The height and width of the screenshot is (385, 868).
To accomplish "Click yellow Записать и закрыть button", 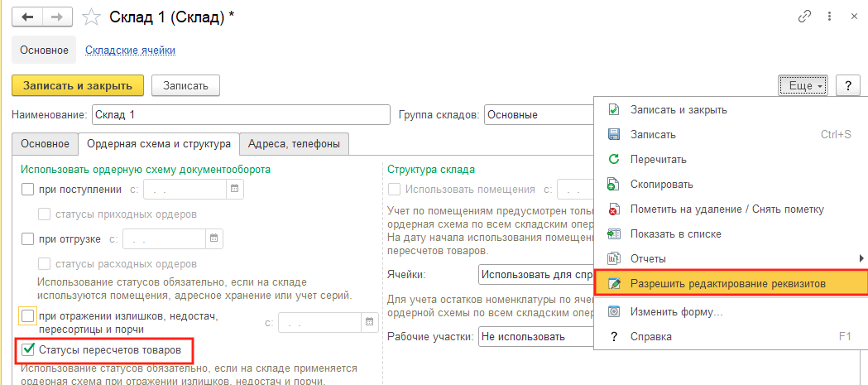I will click(78, 86).
